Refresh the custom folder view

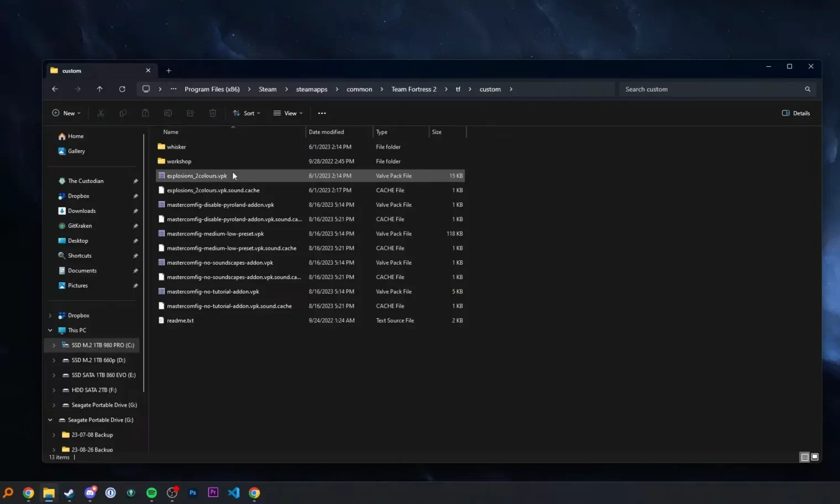(x=122, y=89)
